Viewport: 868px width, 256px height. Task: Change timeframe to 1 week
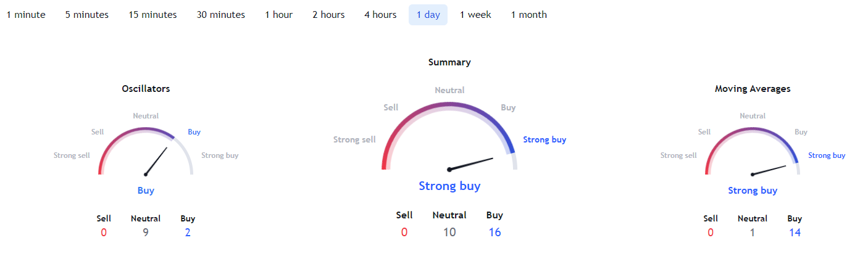click(475, 15)
